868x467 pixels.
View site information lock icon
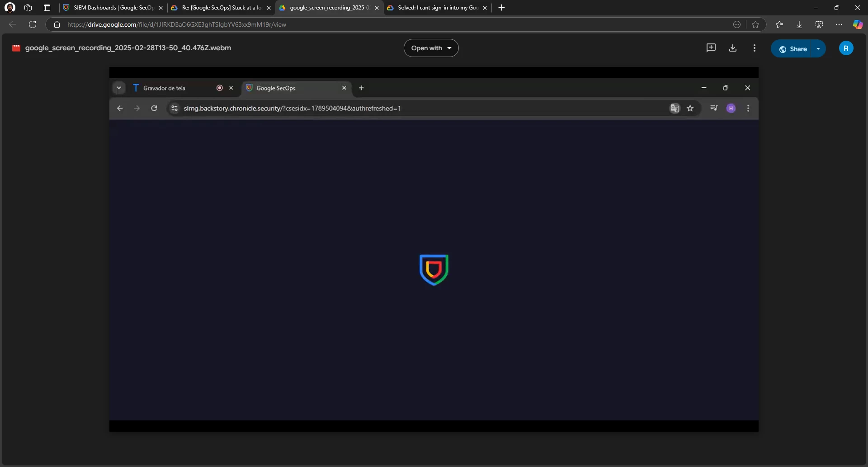[x=57, y=24]
